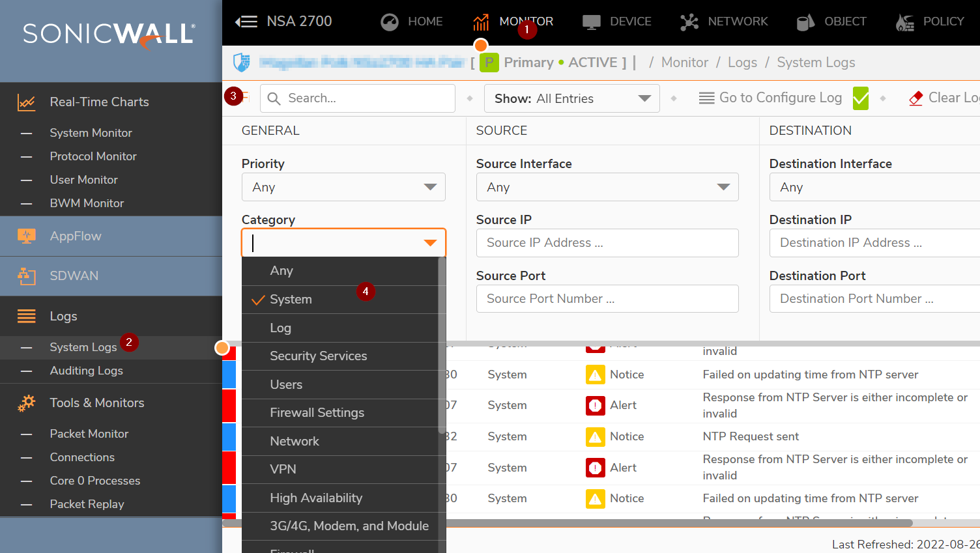Select Network in the Category list
This screenshot has width=980, height=553.
click(x=339, y=442)
